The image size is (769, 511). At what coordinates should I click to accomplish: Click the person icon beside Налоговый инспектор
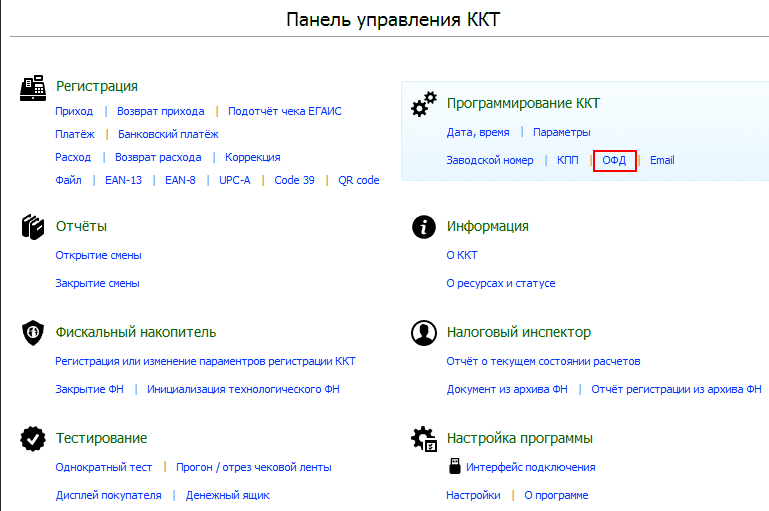424,333
